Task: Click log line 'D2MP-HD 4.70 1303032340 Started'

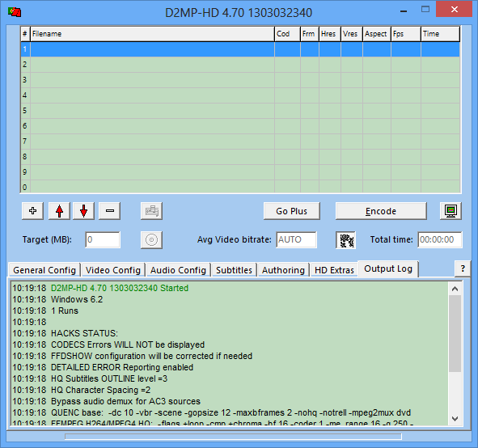Action: tap(120, 288)
